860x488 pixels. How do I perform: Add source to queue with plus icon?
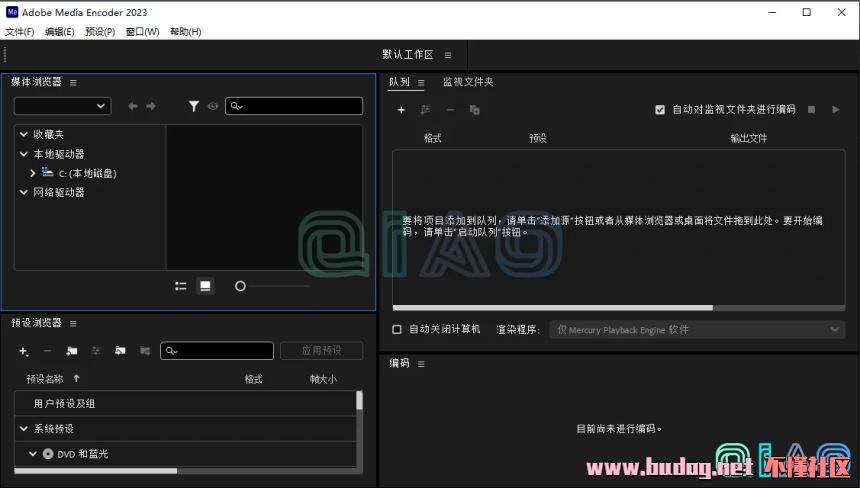(401, 110)
